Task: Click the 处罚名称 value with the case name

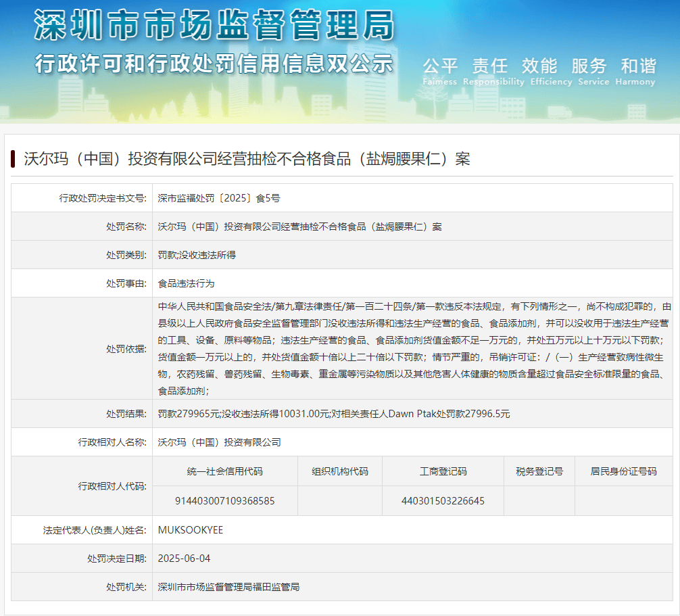Action: pyautogui.click(x=299, y=227)
